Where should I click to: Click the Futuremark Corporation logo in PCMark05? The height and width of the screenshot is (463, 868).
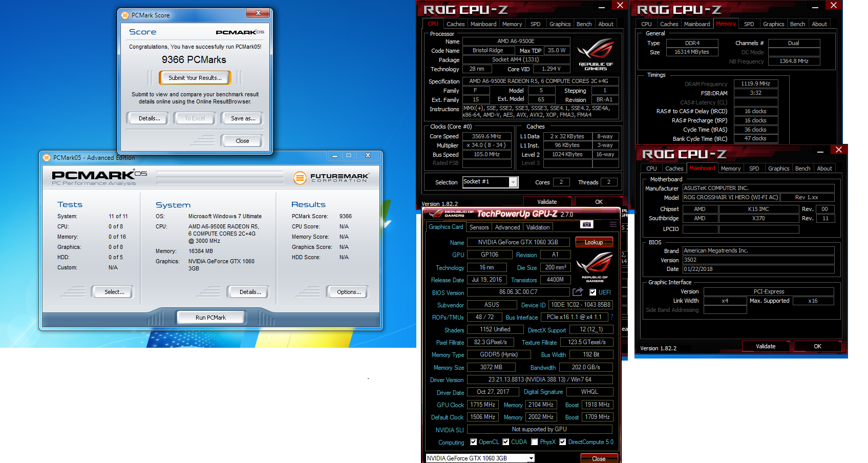(x=331, y=178)
